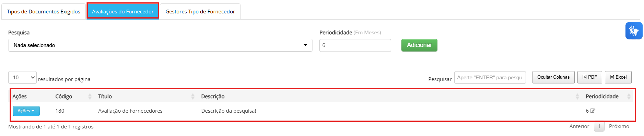Open the blue Ações dropdown for row 180
Viewport: 644px width, 136px height.
click(x=26, y=111)
